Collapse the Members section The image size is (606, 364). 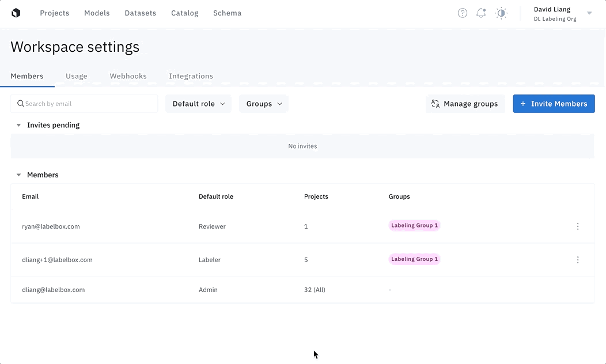[18, 175]
